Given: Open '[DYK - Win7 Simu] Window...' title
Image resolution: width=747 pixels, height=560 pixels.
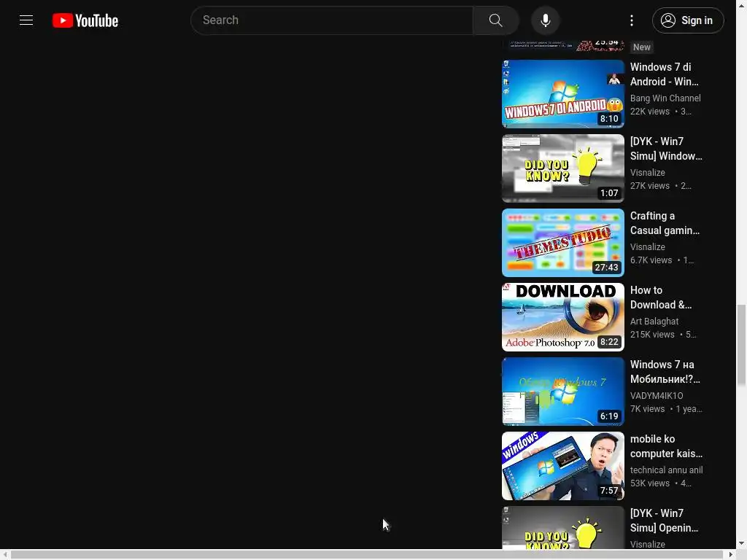Looking at the screenshot, I should pos(666,149).
